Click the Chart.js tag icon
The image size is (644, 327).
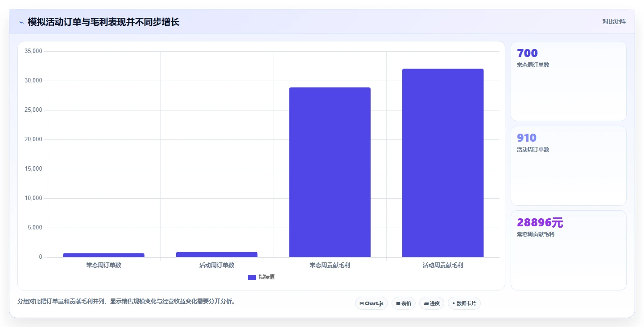pyautogui.click(x=362, y=303)
